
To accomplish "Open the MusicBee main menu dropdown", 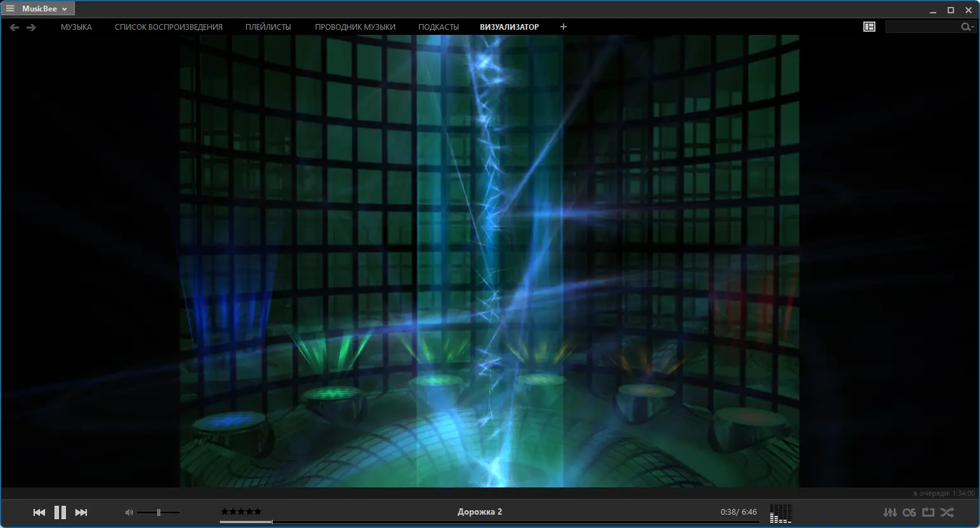I will point(38,9).
